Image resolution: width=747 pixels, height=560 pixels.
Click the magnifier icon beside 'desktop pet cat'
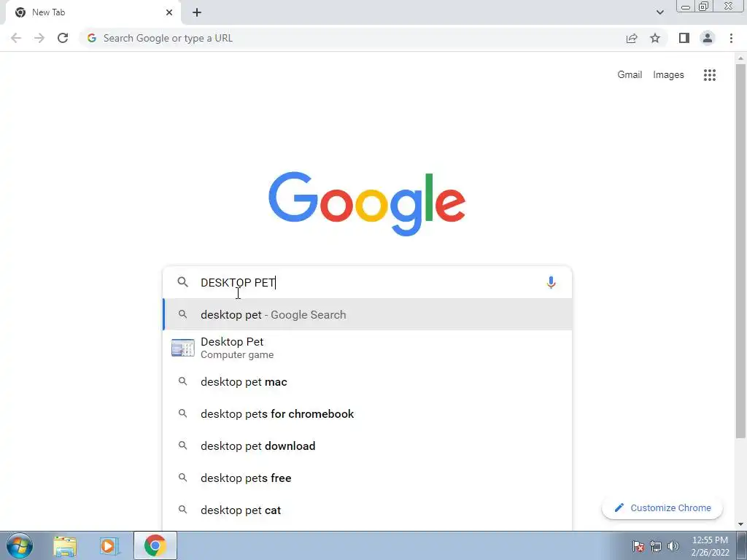[182, 510]
